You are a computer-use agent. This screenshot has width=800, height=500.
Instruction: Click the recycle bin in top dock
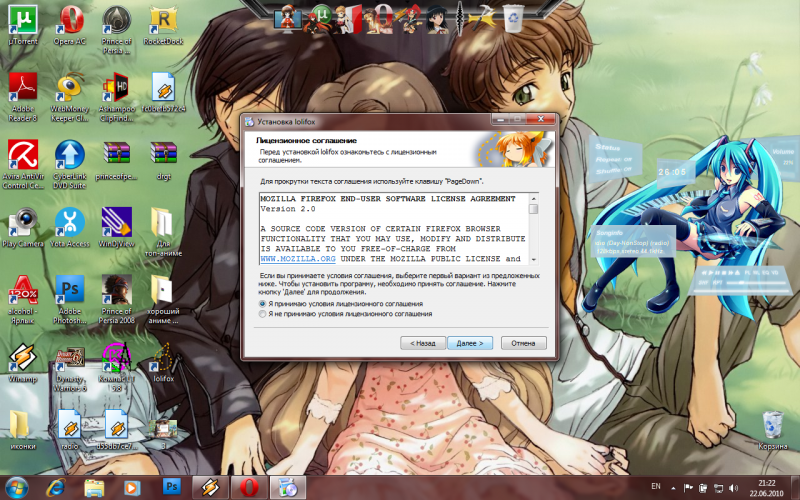[x=513, y=18]
